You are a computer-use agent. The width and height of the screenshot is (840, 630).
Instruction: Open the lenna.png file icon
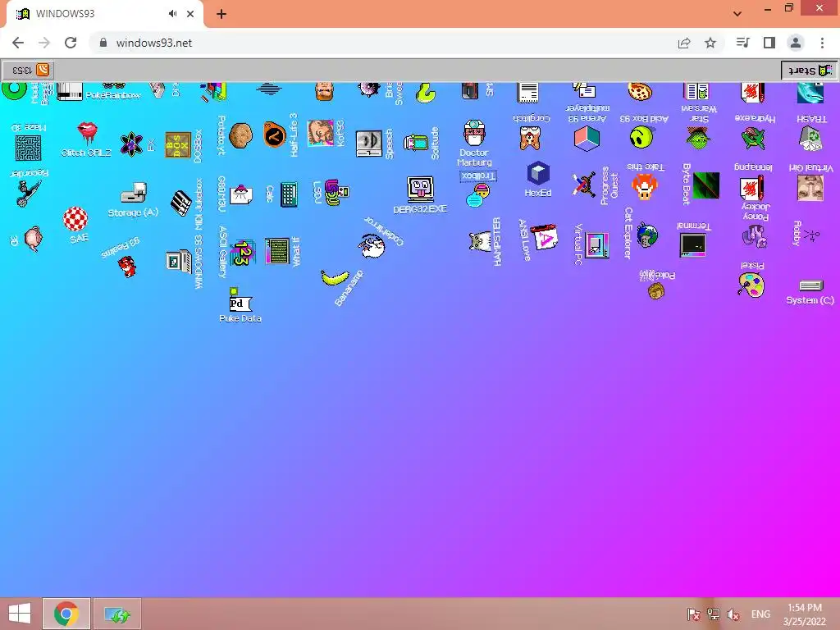752,189
